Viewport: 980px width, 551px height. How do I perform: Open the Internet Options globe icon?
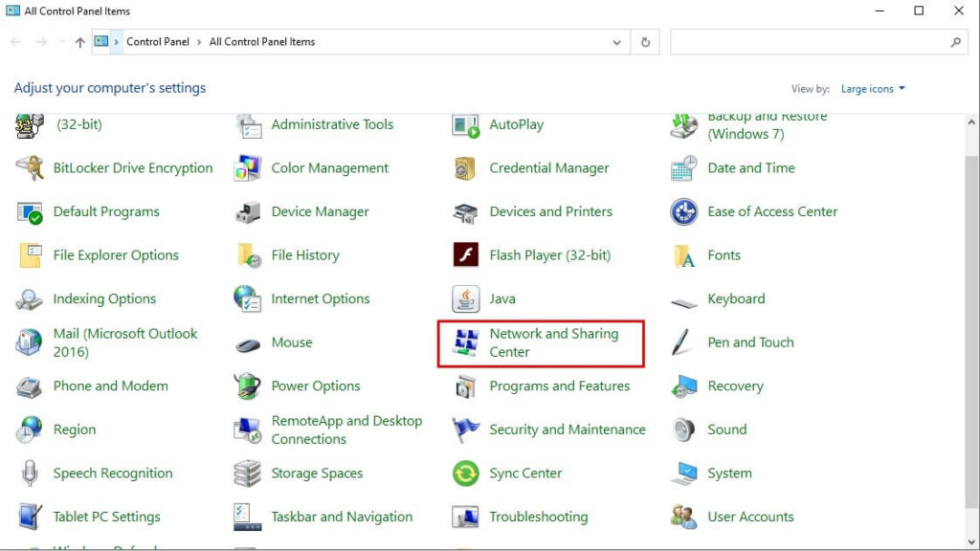click(248, 298)
